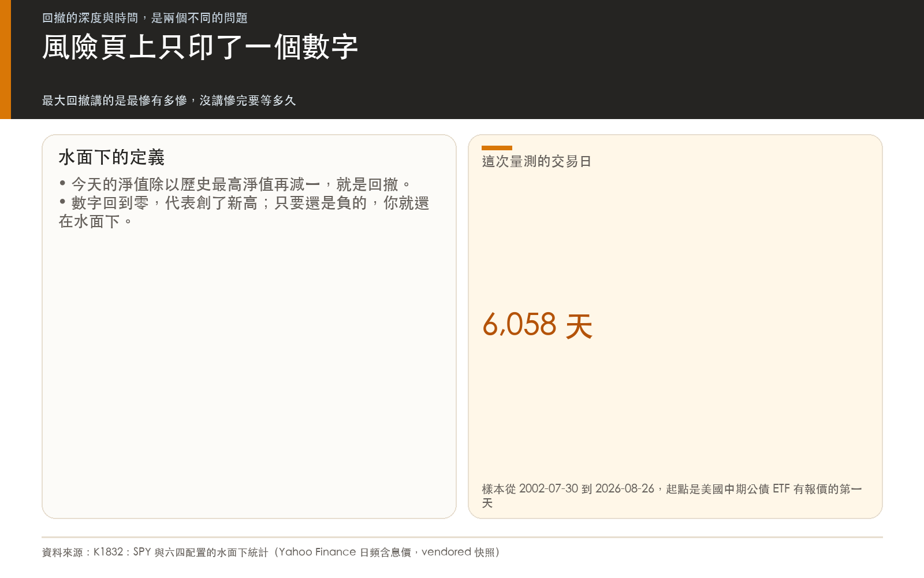Viewport: 924px width, 578px height.
Task: Select the card heading 水面下的定義
Action: pyautogui.click(x=111, y=157)
